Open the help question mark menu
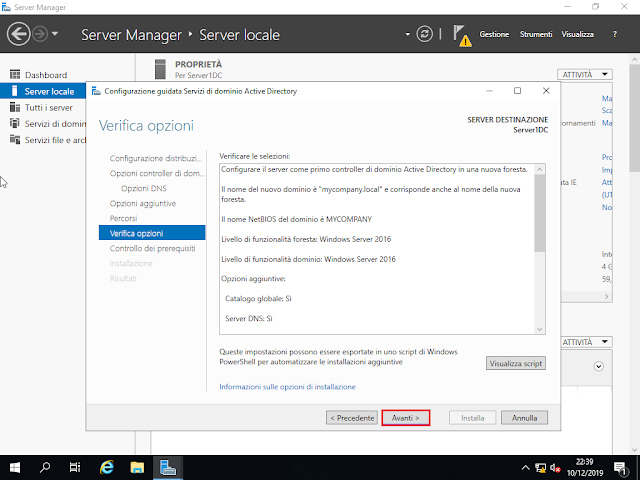The width and height of the screenshot is (640, 480). point(615,34)
